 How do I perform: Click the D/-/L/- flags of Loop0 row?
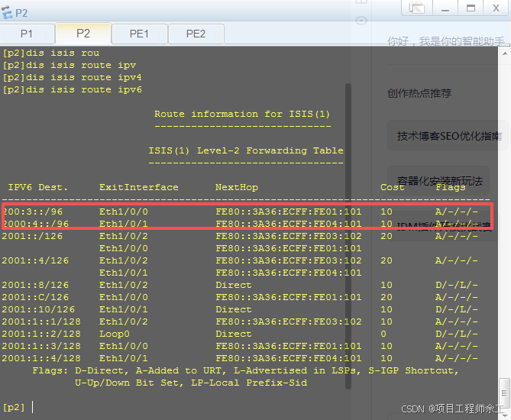coord(457,334)
